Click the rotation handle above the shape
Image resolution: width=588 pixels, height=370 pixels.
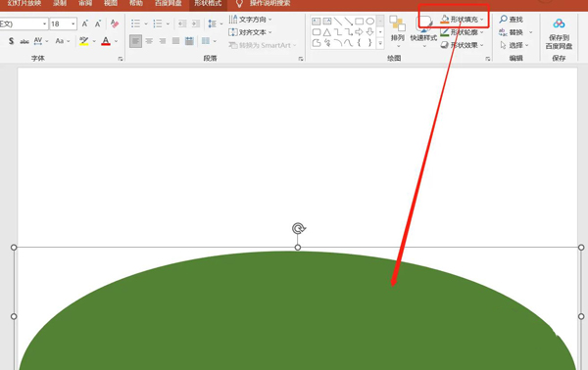pos(299,228)
